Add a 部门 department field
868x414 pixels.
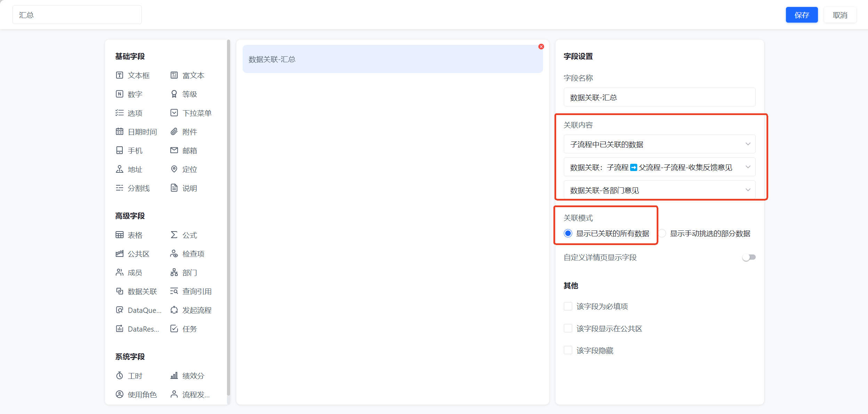pyautogui.click(x=184, y=273)
